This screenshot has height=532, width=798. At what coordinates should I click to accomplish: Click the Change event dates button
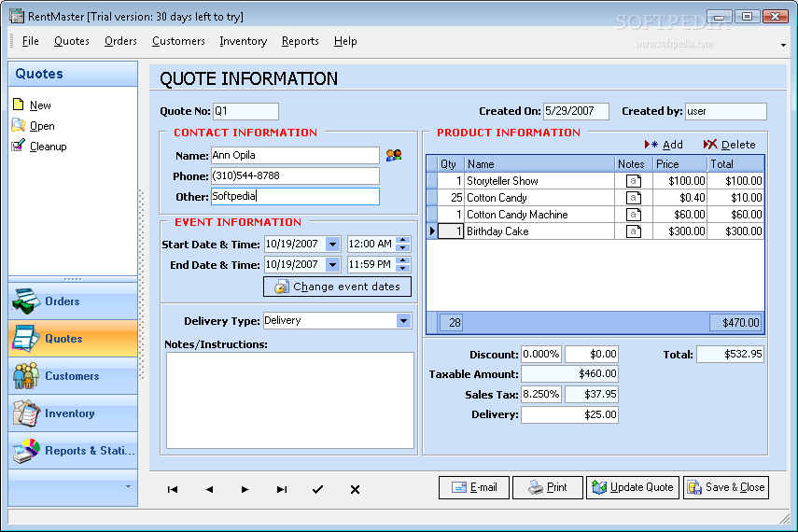coord(337,287)
